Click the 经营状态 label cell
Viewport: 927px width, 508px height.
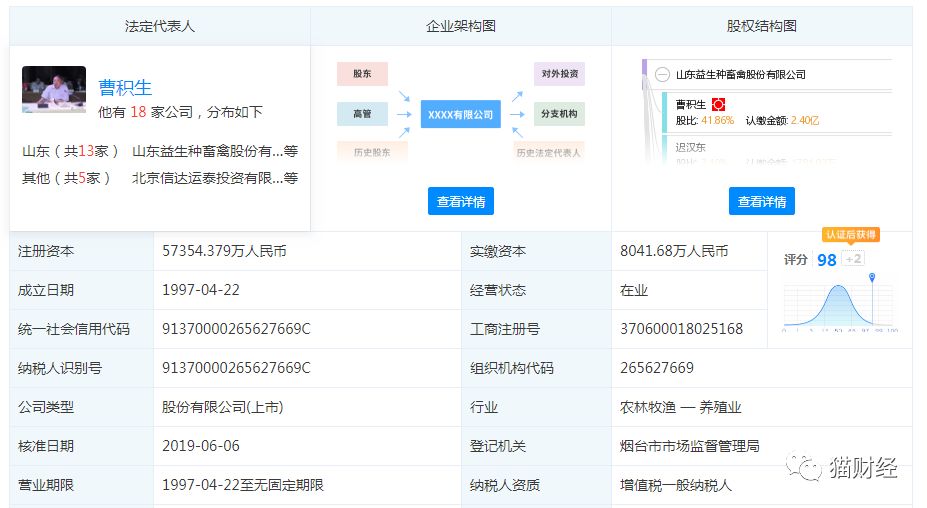(536, 290)
